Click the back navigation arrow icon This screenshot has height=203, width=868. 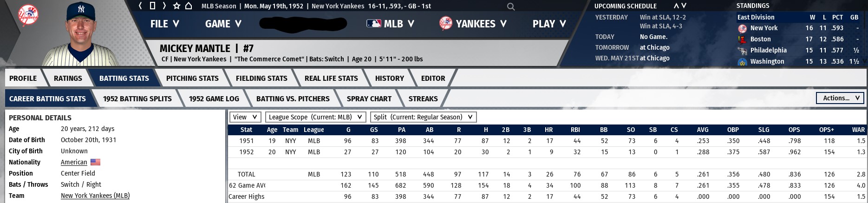(140, 6)
